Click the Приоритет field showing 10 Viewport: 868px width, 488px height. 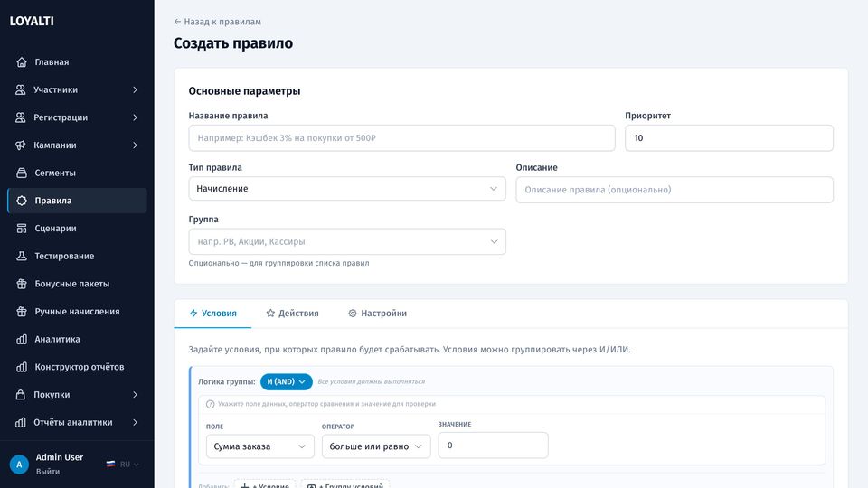tap(729, 137)
